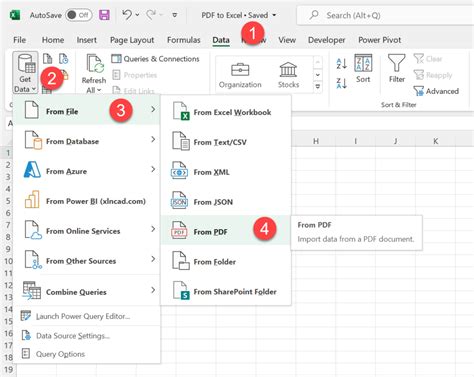Screen dimensions: 474x377
Task: Sort A to Z ascending
Action: (342, 63)
